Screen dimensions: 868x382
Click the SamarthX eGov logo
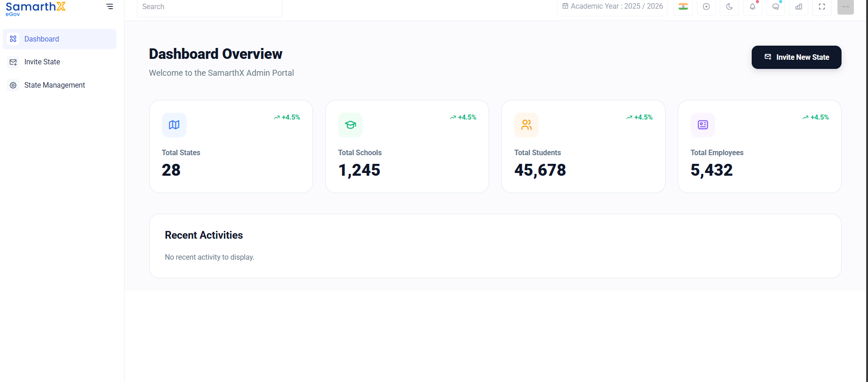[36, 9]
